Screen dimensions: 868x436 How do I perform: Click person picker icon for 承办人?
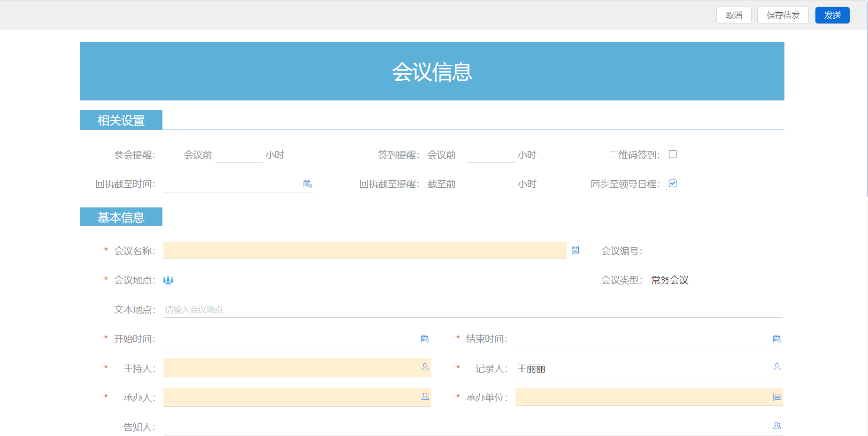(x=425, y=397)
